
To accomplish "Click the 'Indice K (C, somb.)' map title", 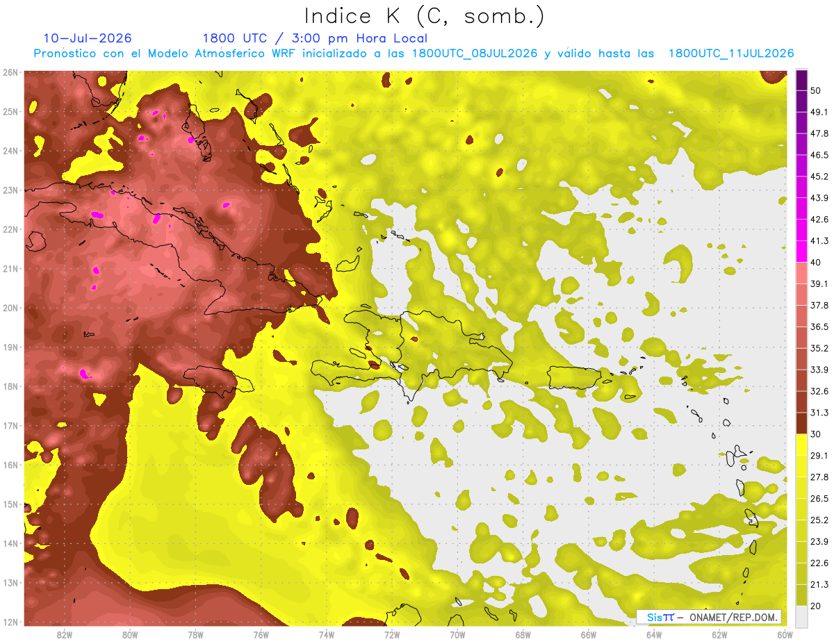I will pos(425,17).
